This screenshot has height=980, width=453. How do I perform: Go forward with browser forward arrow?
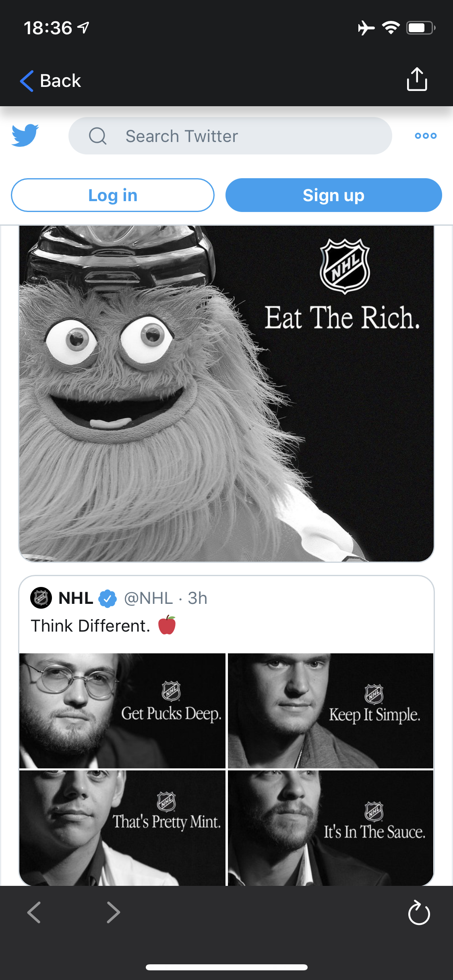[113, 912]
